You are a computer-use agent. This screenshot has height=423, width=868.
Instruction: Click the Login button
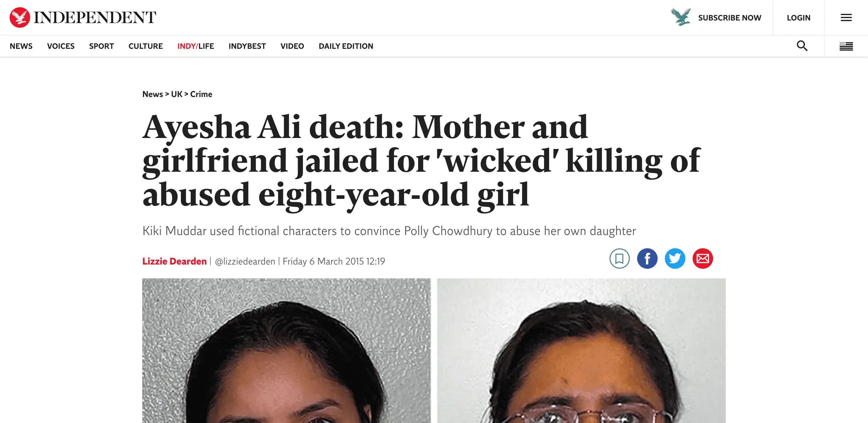click(799, 18)
